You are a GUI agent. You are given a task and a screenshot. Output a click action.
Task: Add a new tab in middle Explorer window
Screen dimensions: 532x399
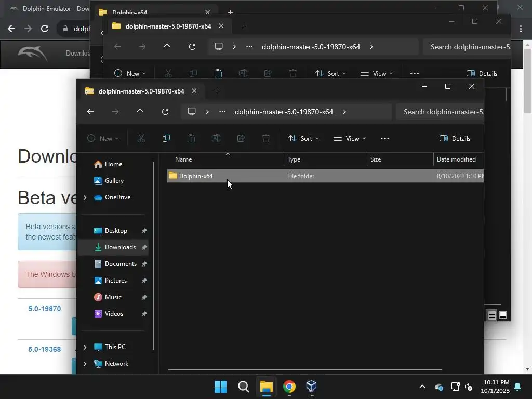(x=244, y=26)
